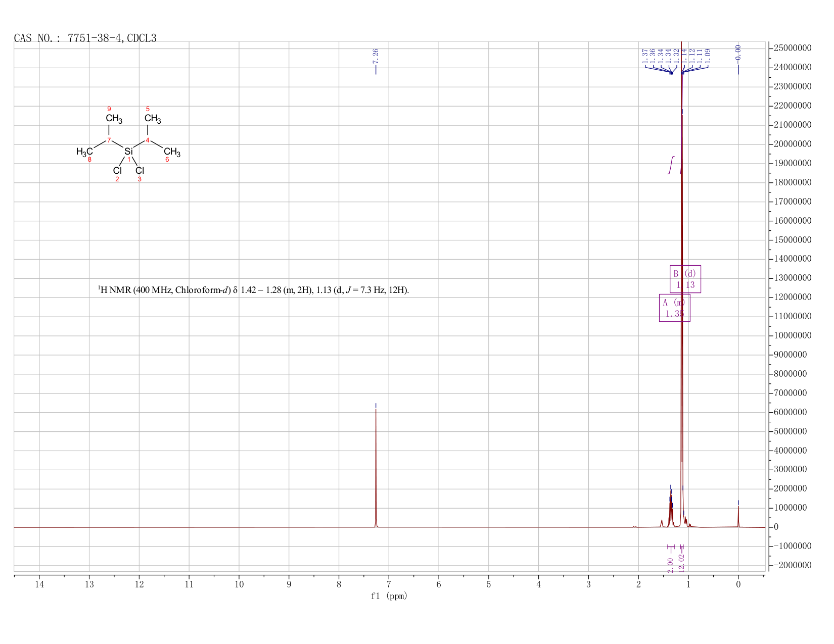The width and height of the screenshot is (834, 644).
Task: Click x-axis tick label 5
Action: [489, 585]
